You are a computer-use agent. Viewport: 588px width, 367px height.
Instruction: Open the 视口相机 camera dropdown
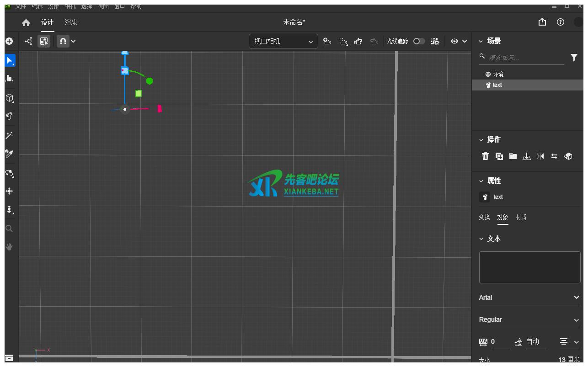click(x=283, y=41)
